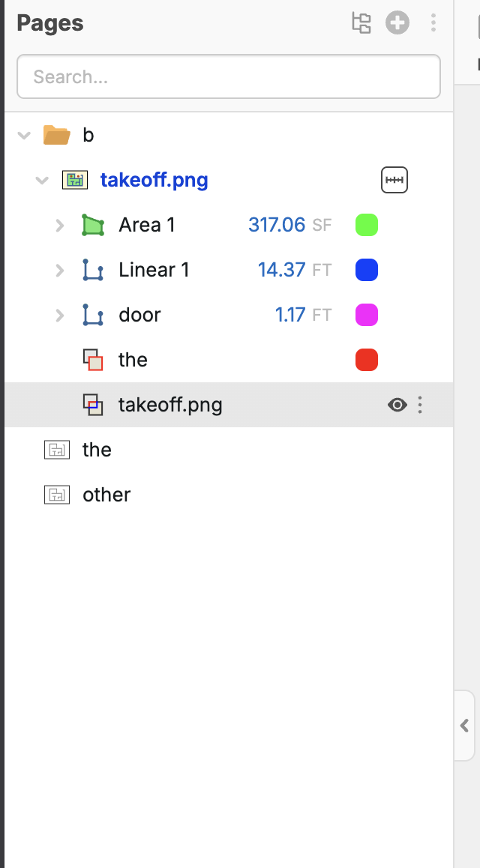Select the page named other

coord(106,495)
